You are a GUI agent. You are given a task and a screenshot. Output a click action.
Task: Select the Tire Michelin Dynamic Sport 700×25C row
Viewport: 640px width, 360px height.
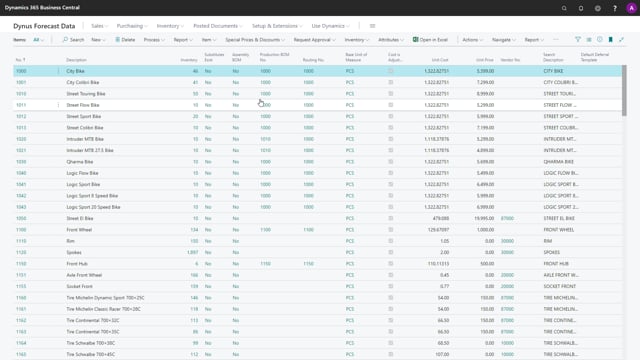click(318, 298)
